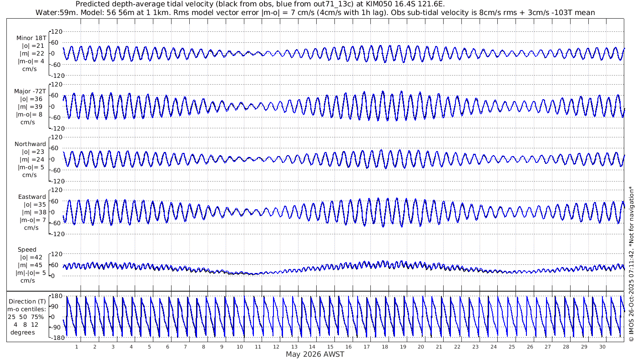Click the m-o centiles text
Screen dimensions: 637x364
pyautogui.click(x=28, y=309)
